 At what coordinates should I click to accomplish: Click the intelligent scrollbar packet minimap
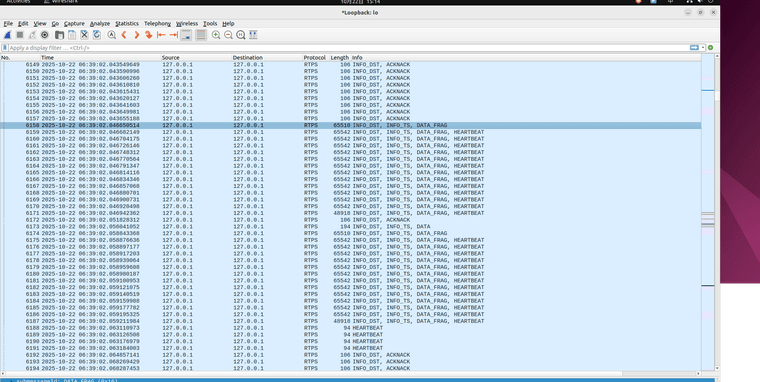coord(708,213)
